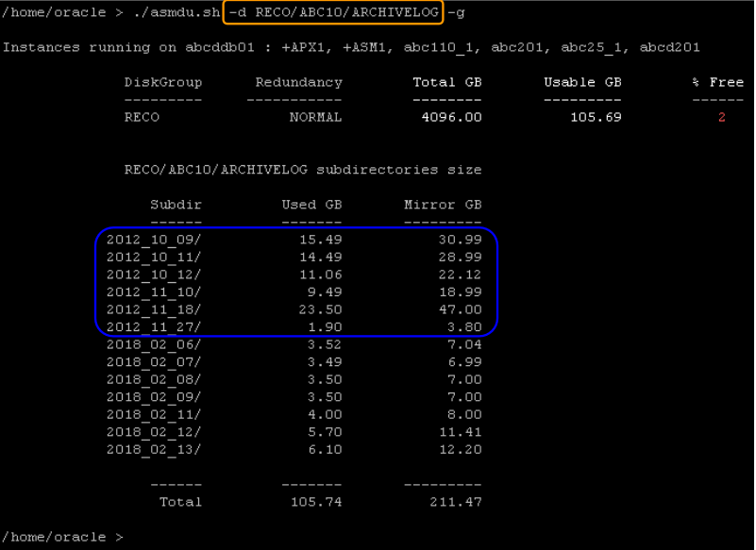
Task: Click subdirectory 2012_10_11/
Action: point(153,257)
